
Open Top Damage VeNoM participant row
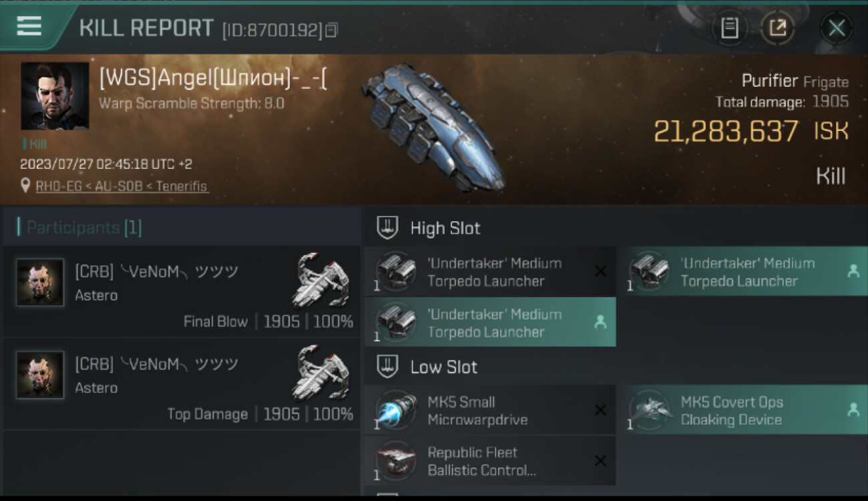182,384
